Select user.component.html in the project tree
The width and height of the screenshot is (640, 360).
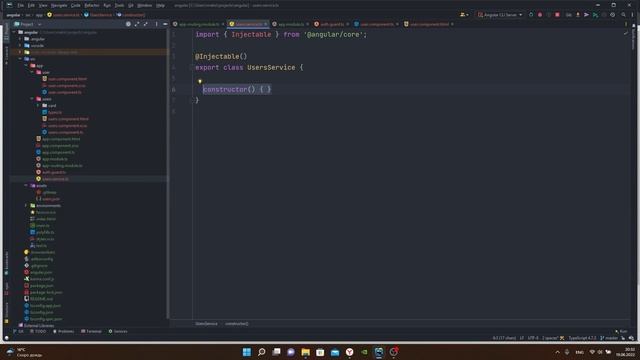click(x=67, y=79)
